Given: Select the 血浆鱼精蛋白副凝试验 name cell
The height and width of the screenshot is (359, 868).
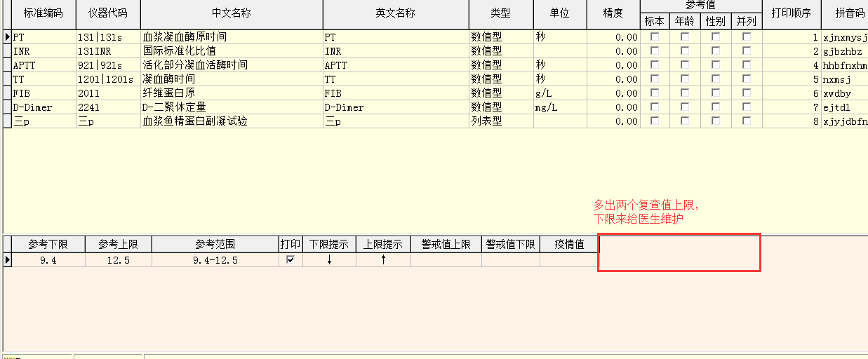Looking at the screenshot, I should pyautogui.click(x=232, y=121).
